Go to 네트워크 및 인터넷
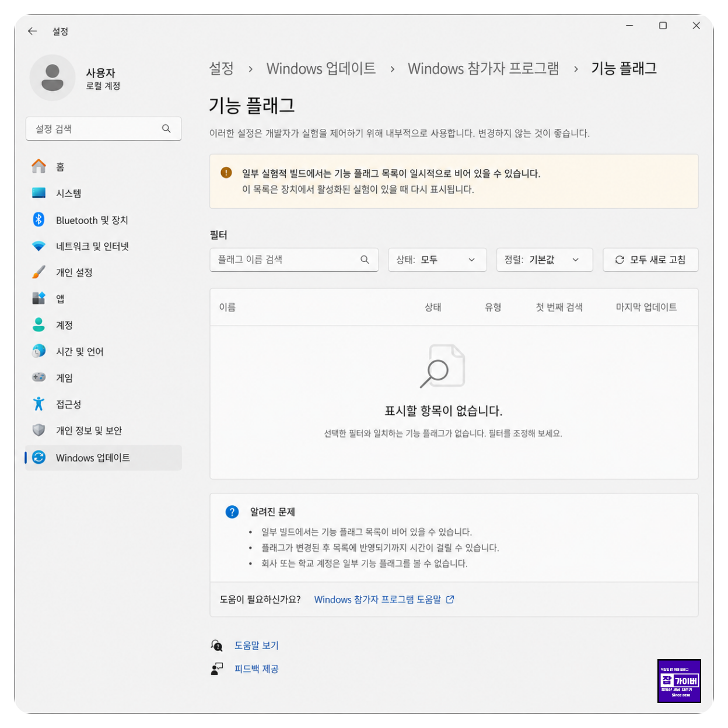This screenshot has height=728, width=728. click(x=104, y=246)
